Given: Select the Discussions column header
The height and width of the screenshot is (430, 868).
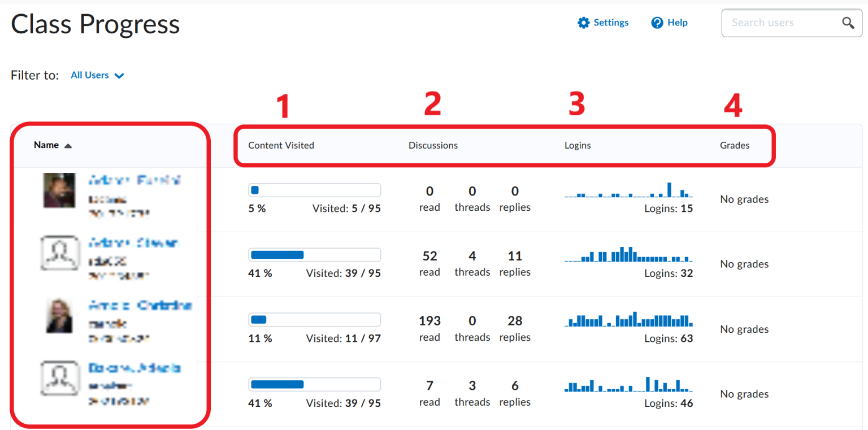Looking at the screenshot, I should (433, 145).
